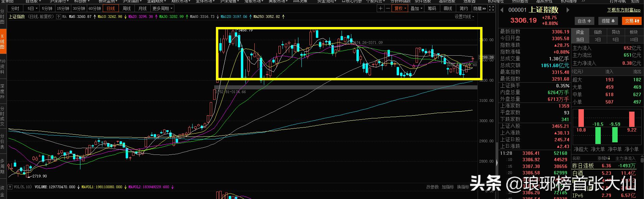The image size is (644, 199).
Task: Go to next stock with right arrow
Action: pos(568,10)
